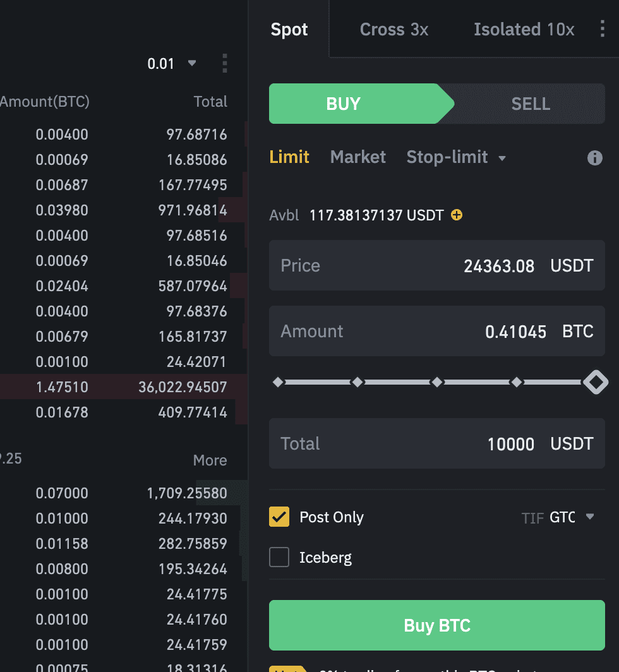
Task: Click the order type info icon
Action: pos(594,158)
